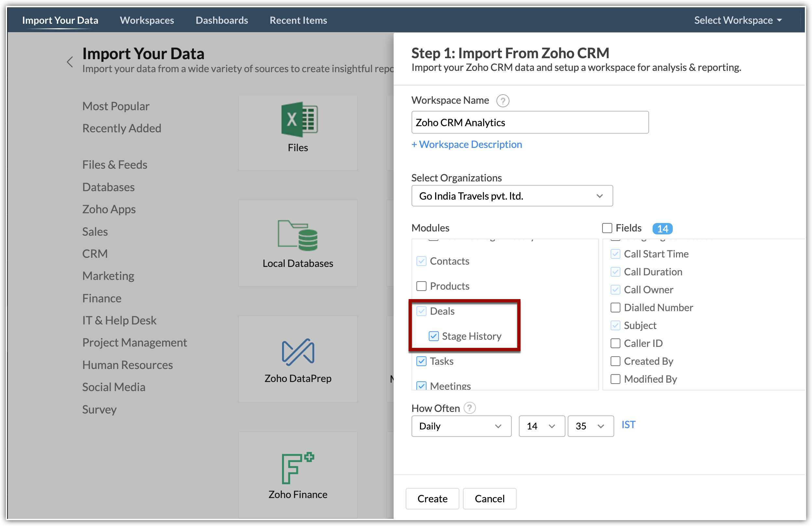This screenshot has height=526, width=812.
Task: Open the hour dropdown showing 14
Action: coord(541,426)
